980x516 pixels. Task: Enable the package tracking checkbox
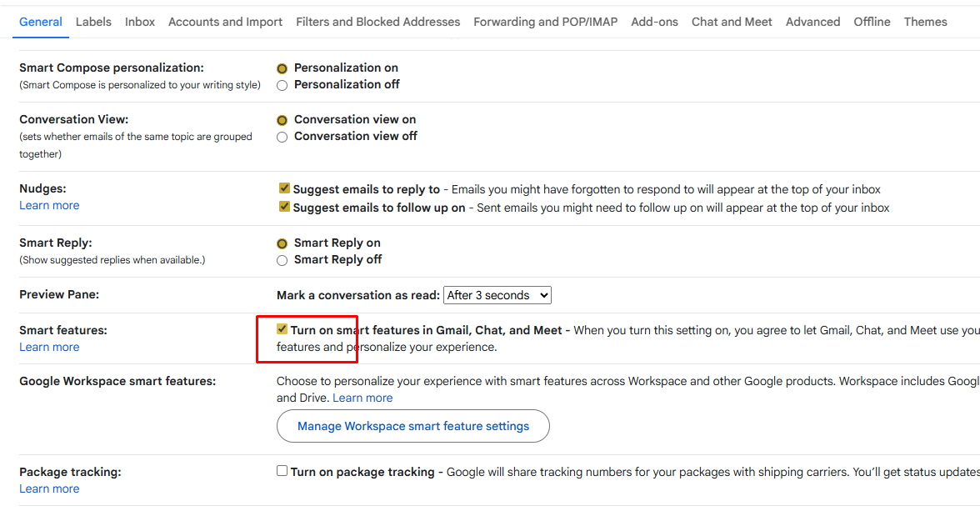tap(282, 471)
